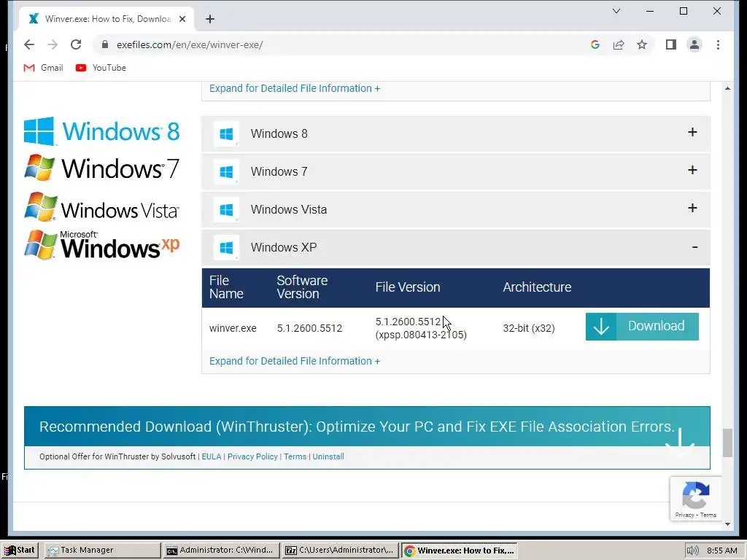This screenshot has height=560, width=747.
Task: Click Architecture column header
Action: coord(537,287)
